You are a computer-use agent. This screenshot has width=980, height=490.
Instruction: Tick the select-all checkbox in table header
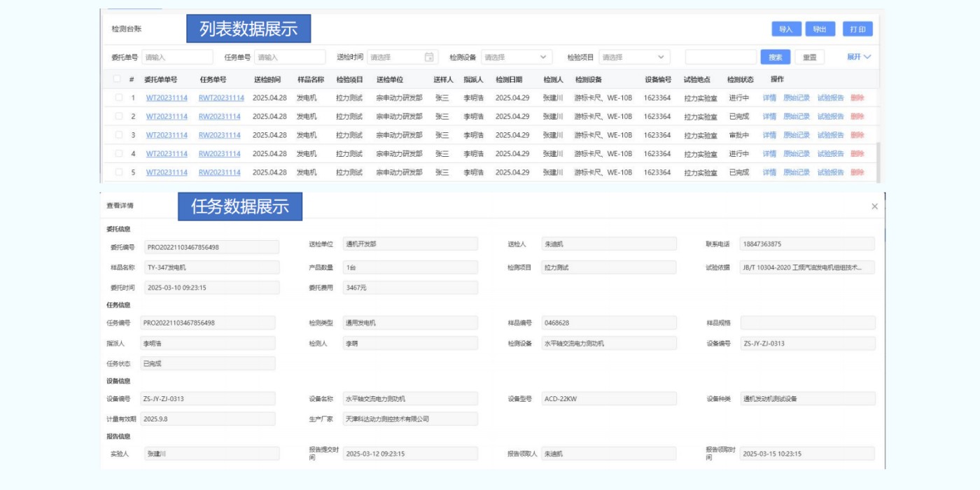pos(117,79)
